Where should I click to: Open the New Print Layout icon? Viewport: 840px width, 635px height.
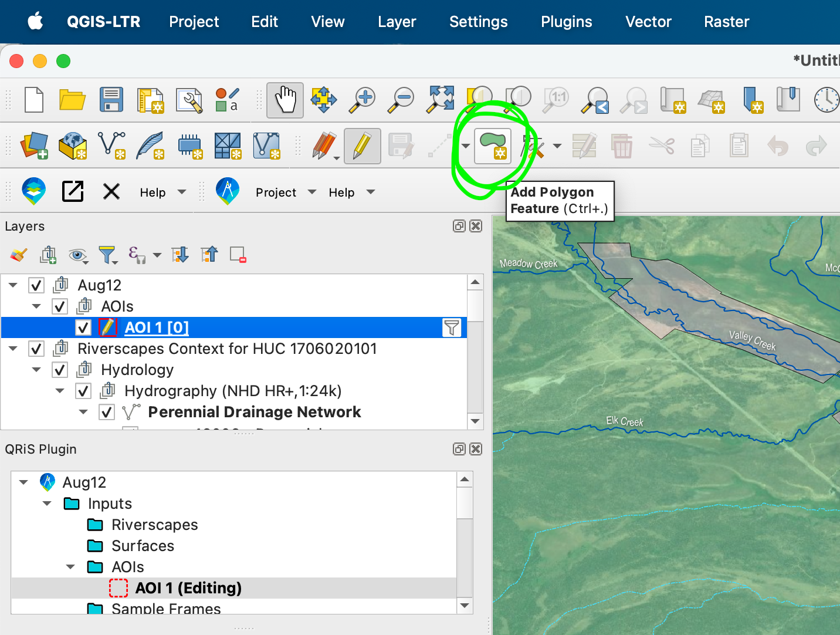pos(150,100)
